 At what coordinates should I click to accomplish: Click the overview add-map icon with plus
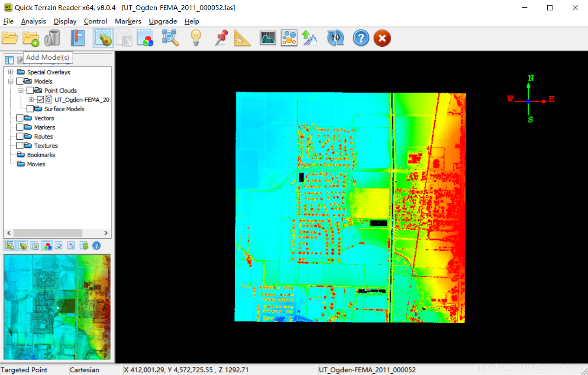click(x=10, y=246)
